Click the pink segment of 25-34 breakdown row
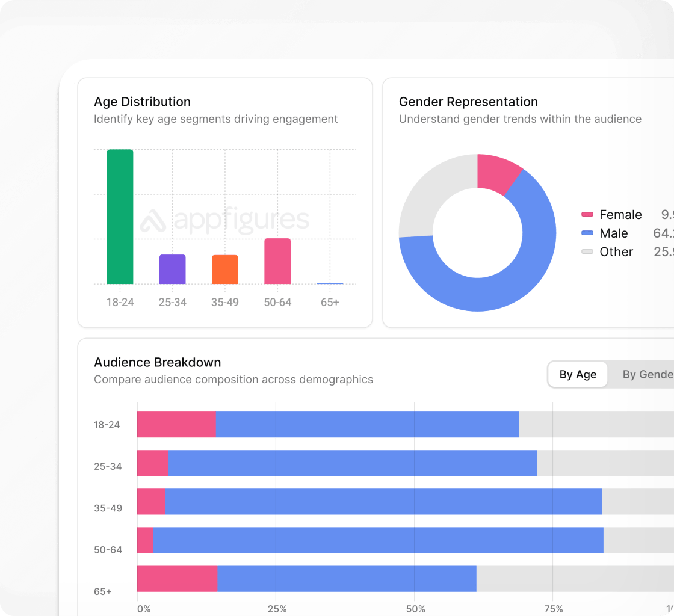Image resolution: width=674 pixels, height=616 pixels. [153, 463]
